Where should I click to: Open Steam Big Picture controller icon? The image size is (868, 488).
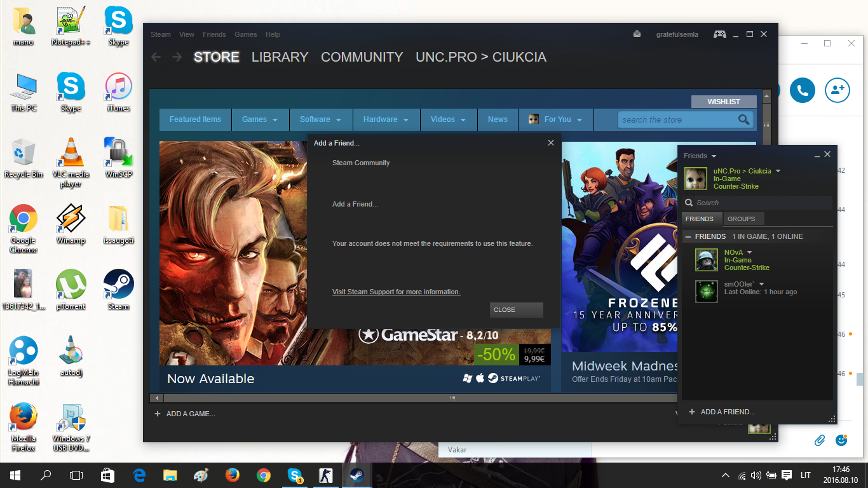[719, 34]
